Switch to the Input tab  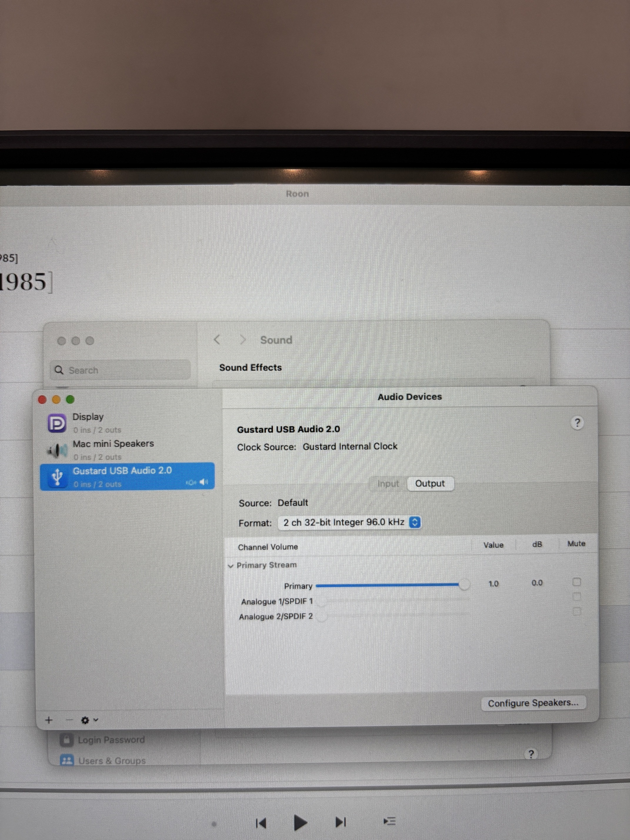pos(388,484)
